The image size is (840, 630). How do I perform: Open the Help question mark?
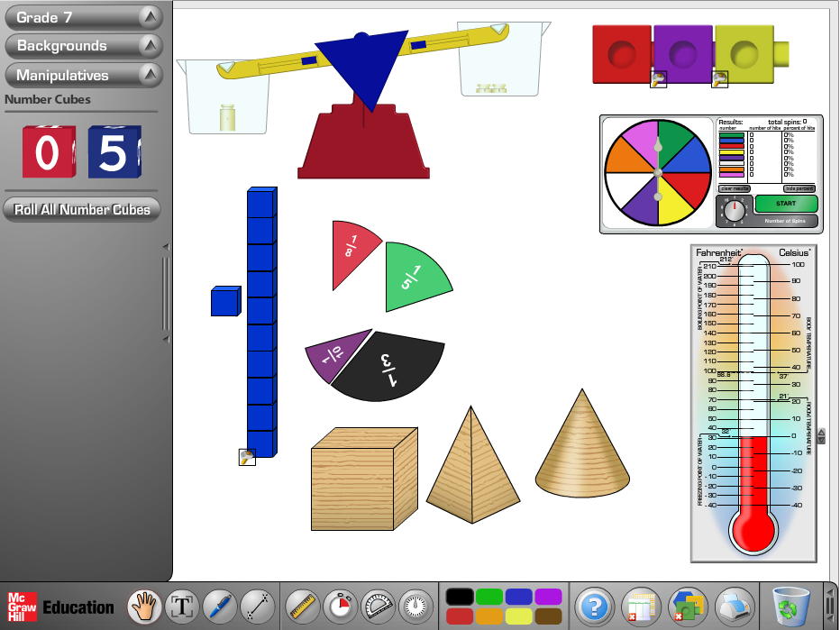click(x=593, y=606)
